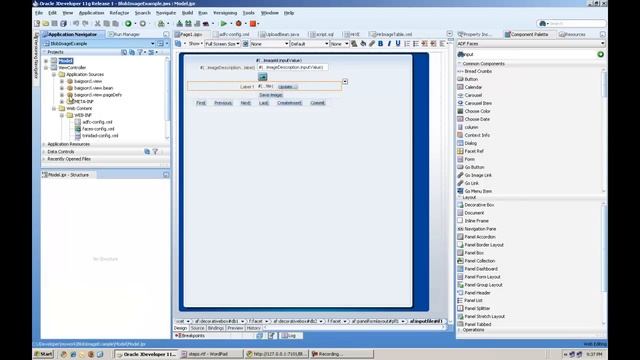Toggle Italic in the editor toolbar

[x=389, y=44]
